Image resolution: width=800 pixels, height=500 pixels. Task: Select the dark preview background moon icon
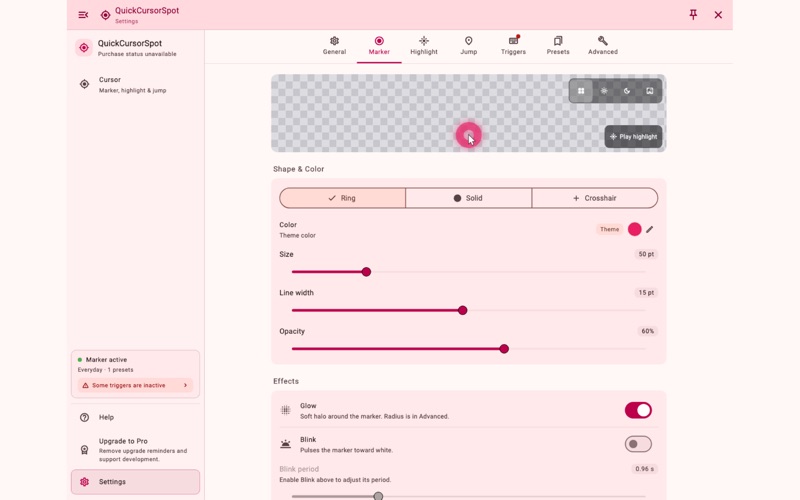[x=627, y=91]
